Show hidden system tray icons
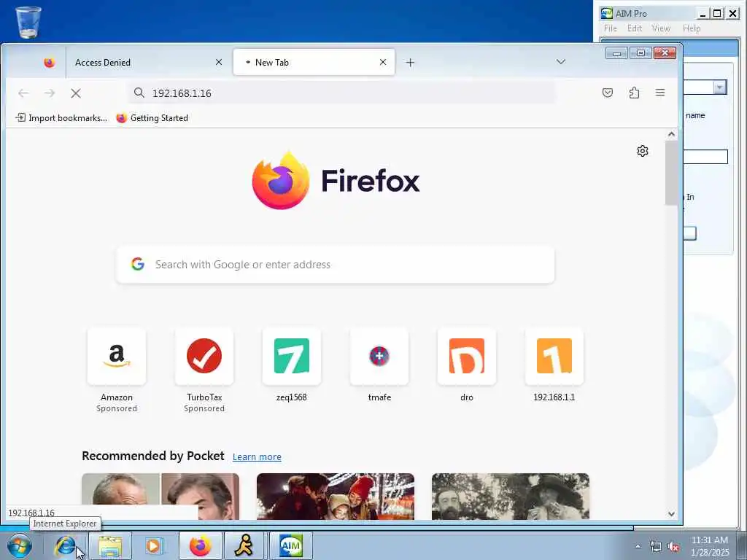This screenshot has height=560, width=747. [x=638, y=546]
